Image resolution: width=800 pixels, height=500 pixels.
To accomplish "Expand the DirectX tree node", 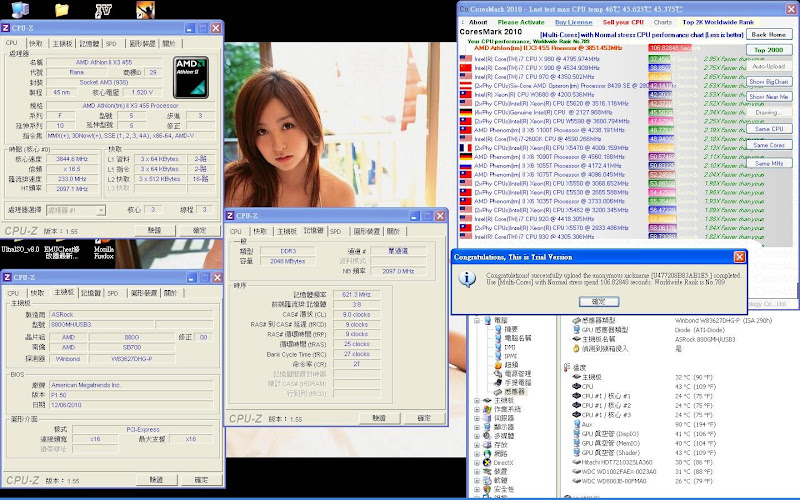I will (477, 463).
